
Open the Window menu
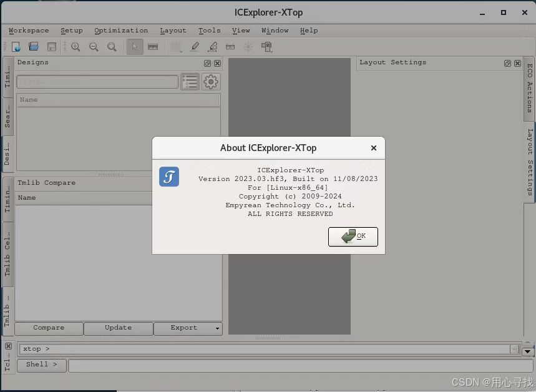(x=275, y=31)
